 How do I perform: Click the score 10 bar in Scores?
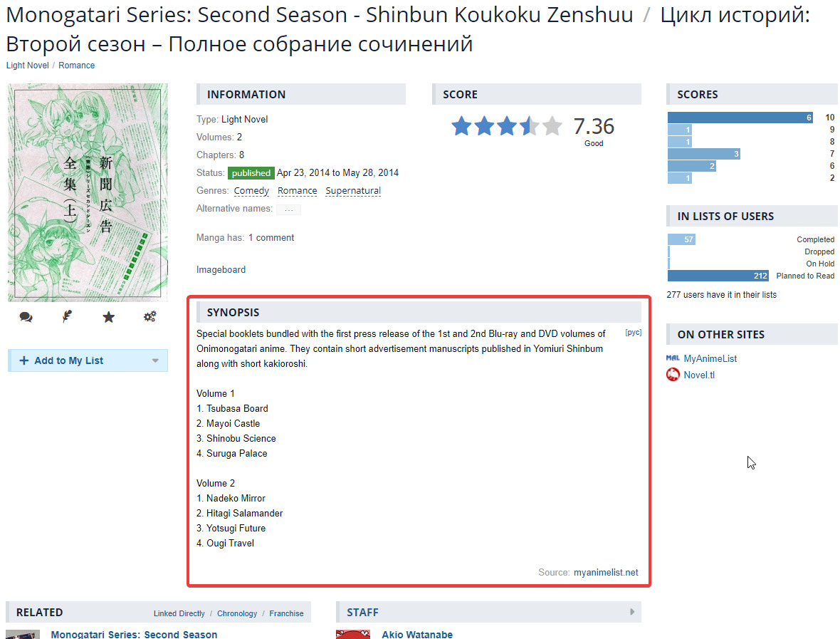pos(740,118)
